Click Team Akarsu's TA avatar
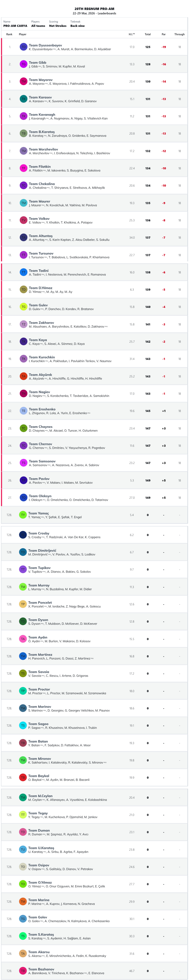Viewport: 189px width, 980px height. tap(23, 953)
